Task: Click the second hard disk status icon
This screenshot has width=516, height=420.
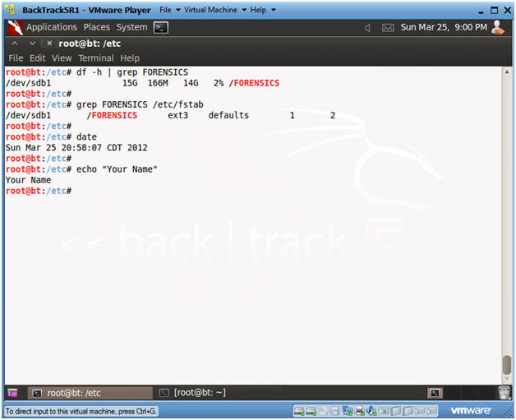Action: [x=311, y=411]
